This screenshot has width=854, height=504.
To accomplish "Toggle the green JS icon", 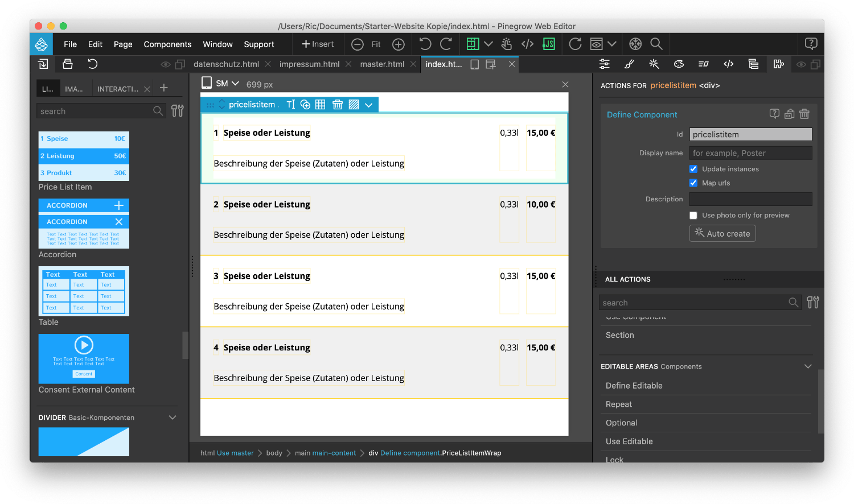I will click(549, 44).
